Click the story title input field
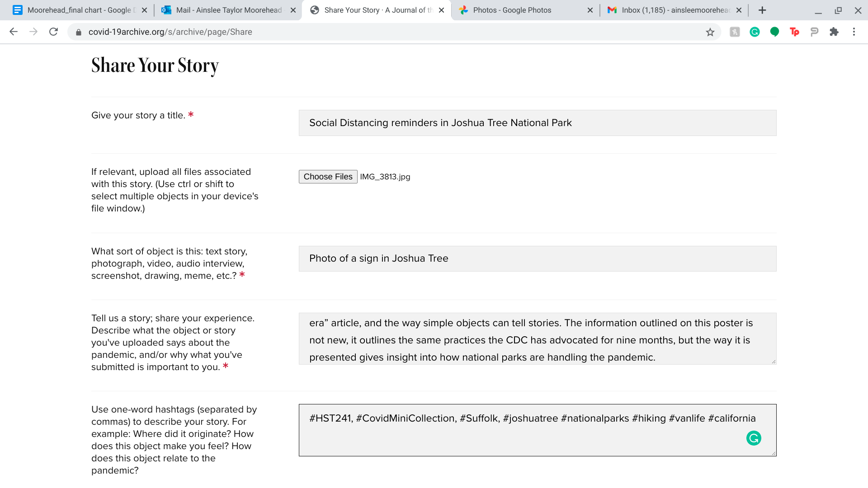Viewport: 868px width, 488px height. pos(537,123)
